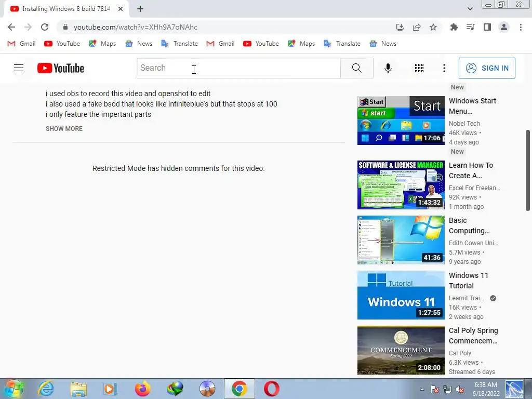
Task: Open YouTube settings three-dot menu
Action: tap(444, 68)
